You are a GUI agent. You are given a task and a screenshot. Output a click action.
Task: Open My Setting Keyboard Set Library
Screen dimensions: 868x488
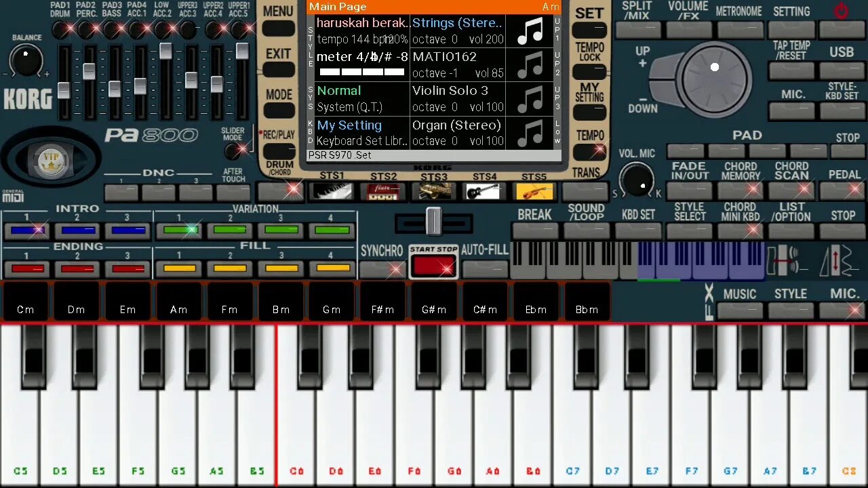pos(361,133)
